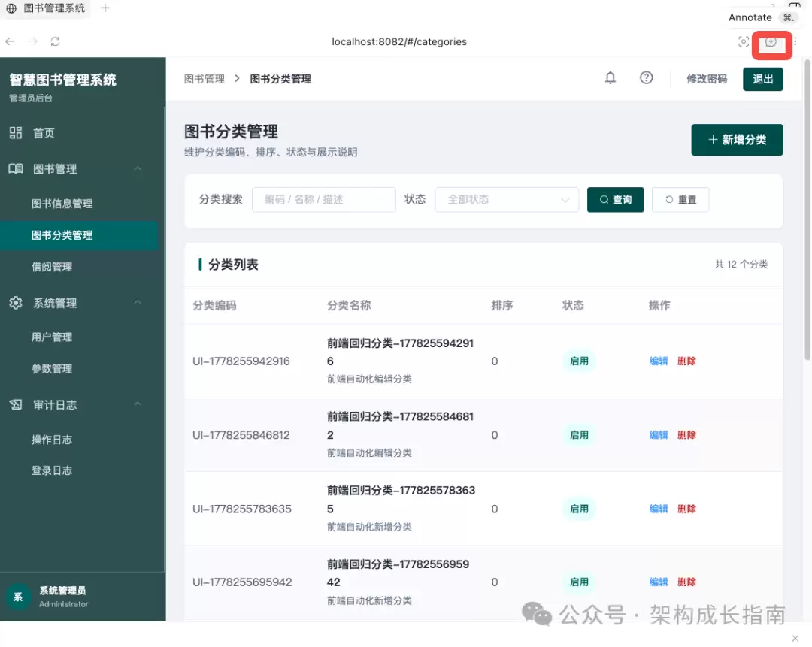This screenshot has width=812, height=647.
Task: Click the 图书管理 book icon
Action: 16,169
